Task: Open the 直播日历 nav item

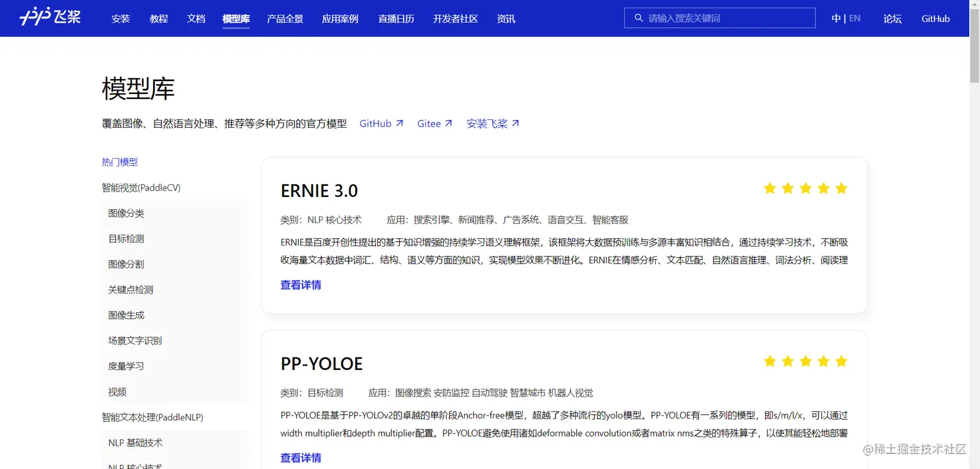Action: pyautogui.click(x=396, y=19)
